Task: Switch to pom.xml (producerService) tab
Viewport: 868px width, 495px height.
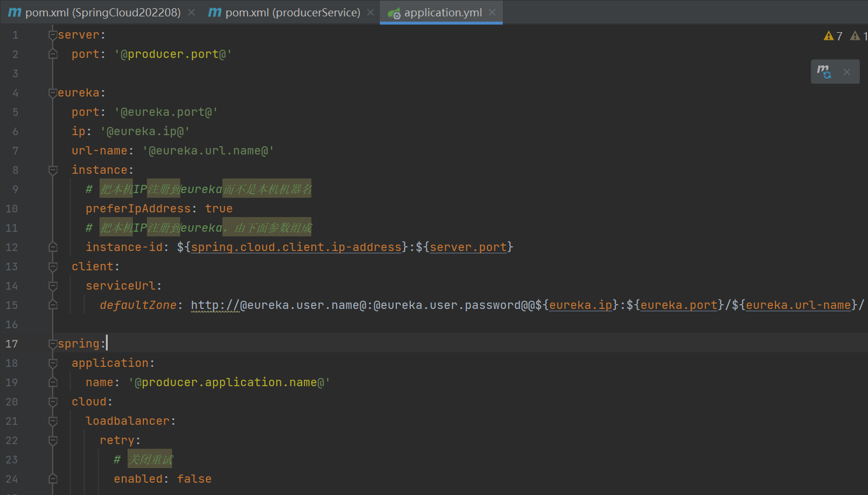Action: pyautogui.click(x=293, y=12)
